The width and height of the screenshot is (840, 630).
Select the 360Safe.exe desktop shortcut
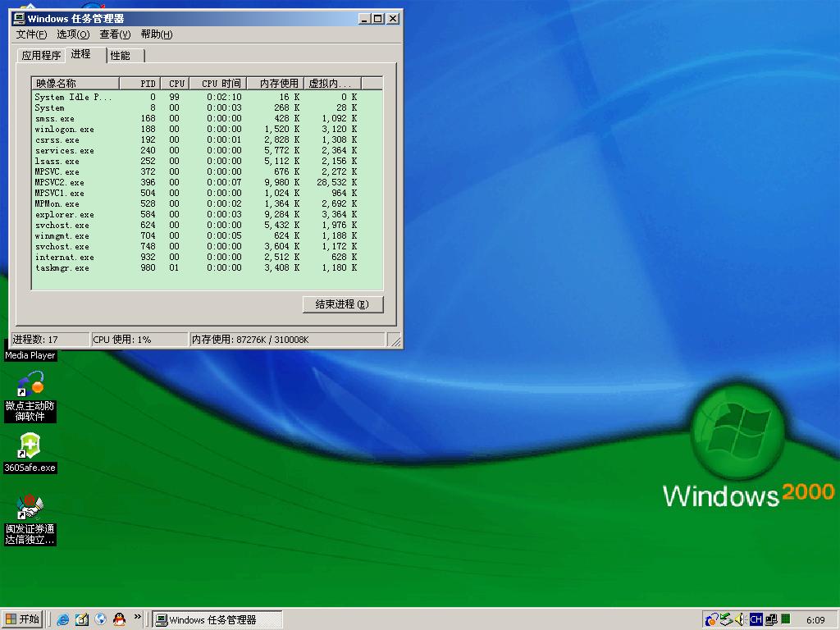pyautogui.click(x=30, y=453)
